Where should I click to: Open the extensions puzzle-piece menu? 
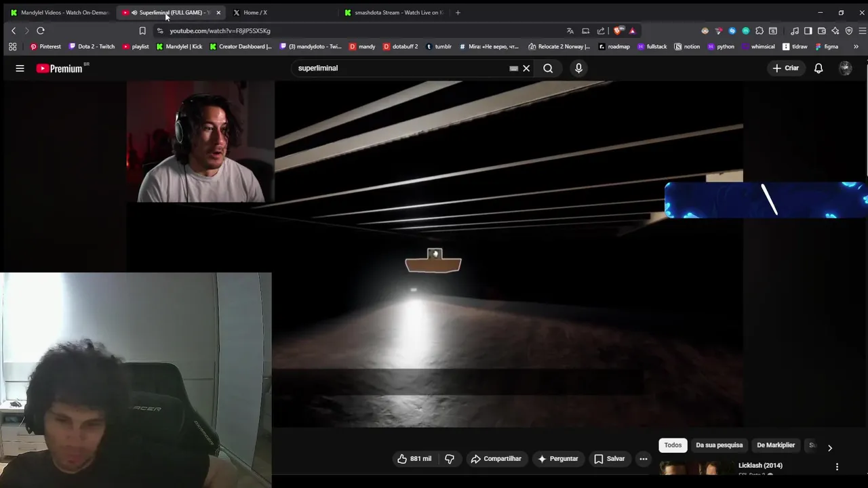pyautogui.click(x=759, y=30)
